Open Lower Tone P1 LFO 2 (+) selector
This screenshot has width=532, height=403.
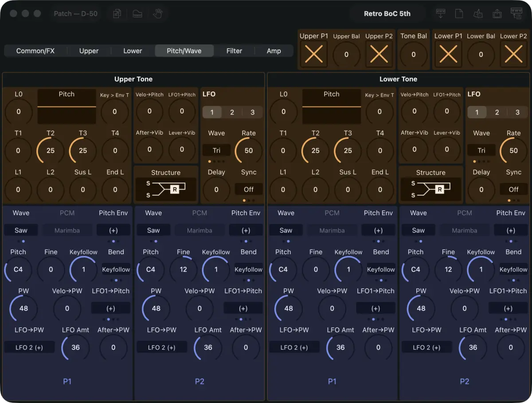click(294, 347)
